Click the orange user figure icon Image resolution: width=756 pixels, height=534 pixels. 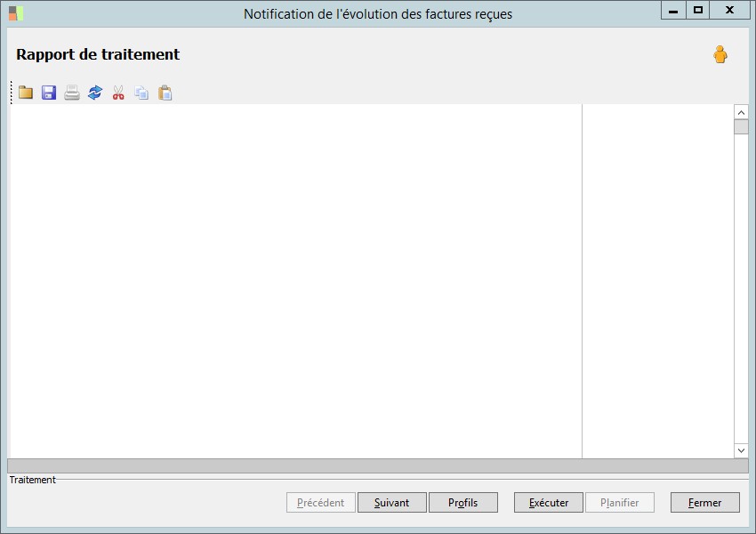[720, 54]
